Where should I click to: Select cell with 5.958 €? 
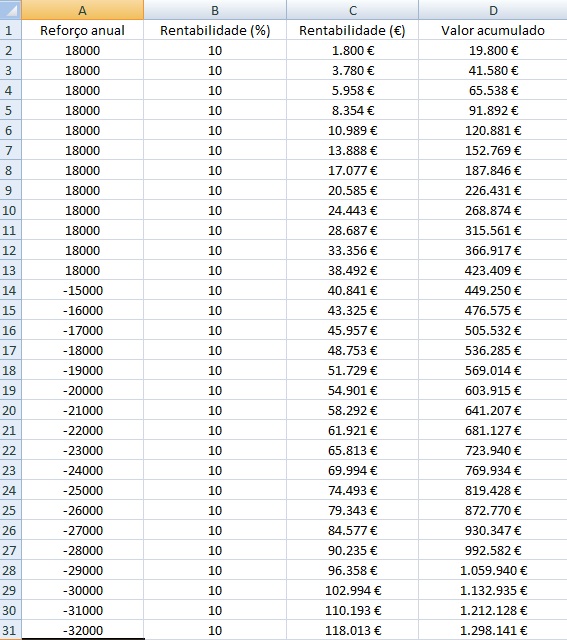[x=352, y=90]
